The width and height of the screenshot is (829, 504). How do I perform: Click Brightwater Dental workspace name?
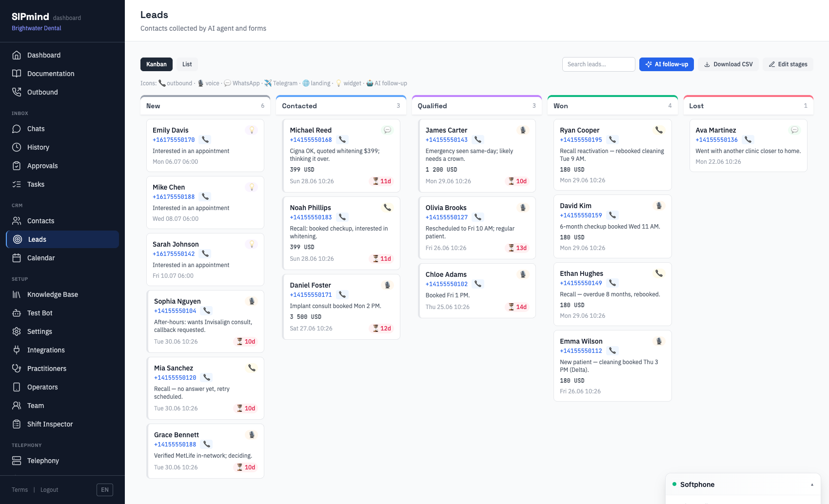[37, 28]
